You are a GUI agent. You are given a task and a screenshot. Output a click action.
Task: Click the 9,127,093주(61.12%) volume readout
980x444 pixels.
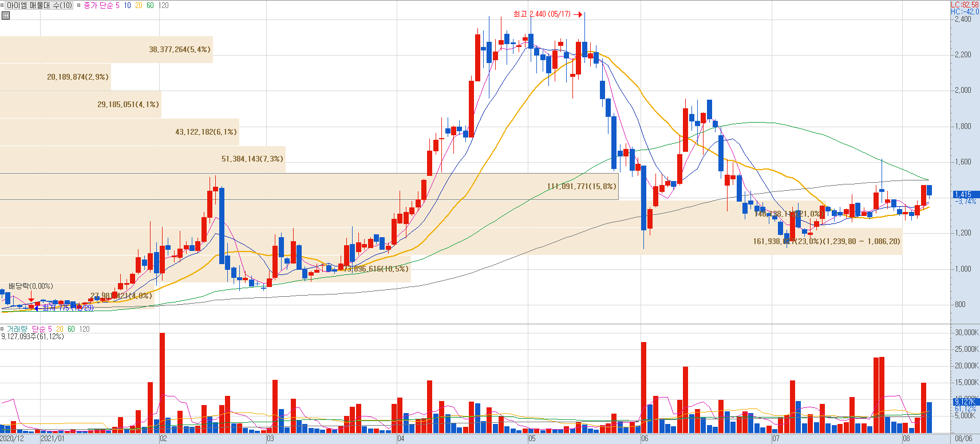pyautogui.click(x=33, y=336)
